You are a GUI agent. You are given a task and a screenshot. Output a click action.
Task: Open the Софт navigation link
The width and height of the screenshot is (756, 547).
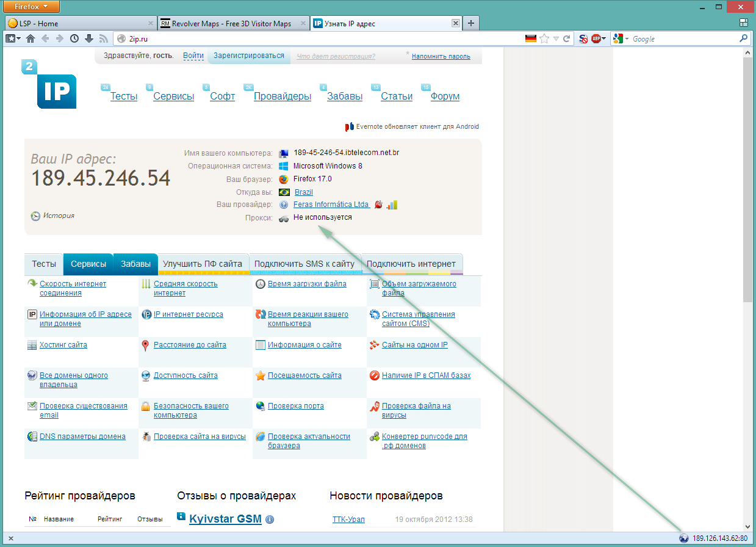coord(223,96)
